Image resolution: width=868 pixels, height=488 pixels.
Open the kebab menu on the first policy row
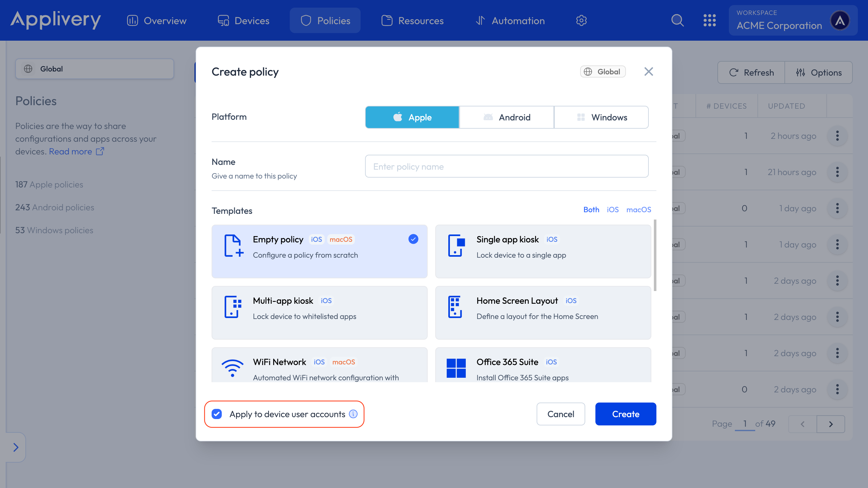pyautogui.click(x=838, y=136)
